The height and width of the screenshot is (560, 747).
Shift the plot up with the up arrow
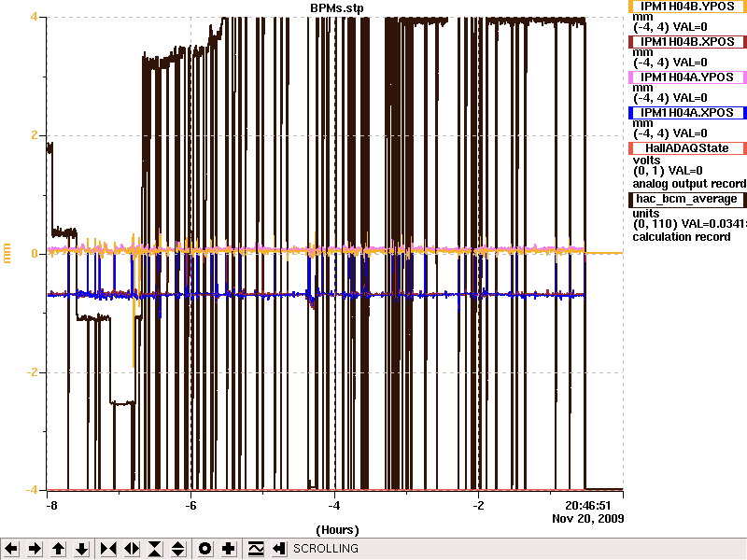click(58, 549)
